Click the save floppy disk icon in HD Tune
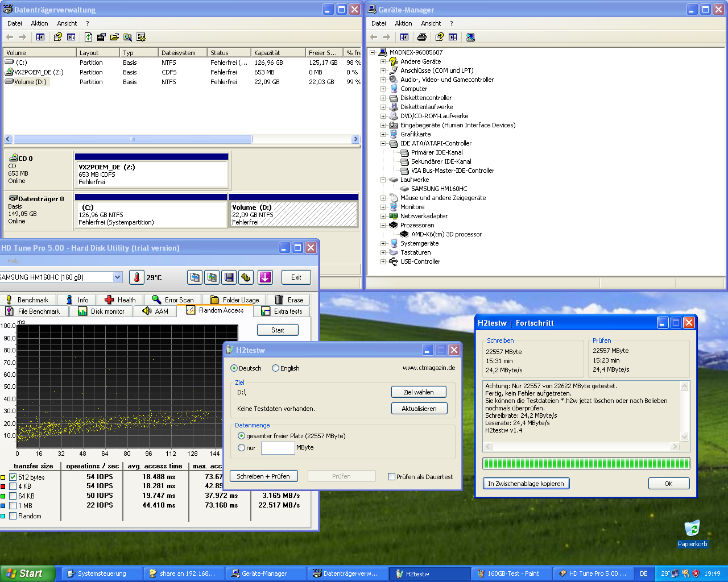The image size is (728, 582). tap(229, 277)
